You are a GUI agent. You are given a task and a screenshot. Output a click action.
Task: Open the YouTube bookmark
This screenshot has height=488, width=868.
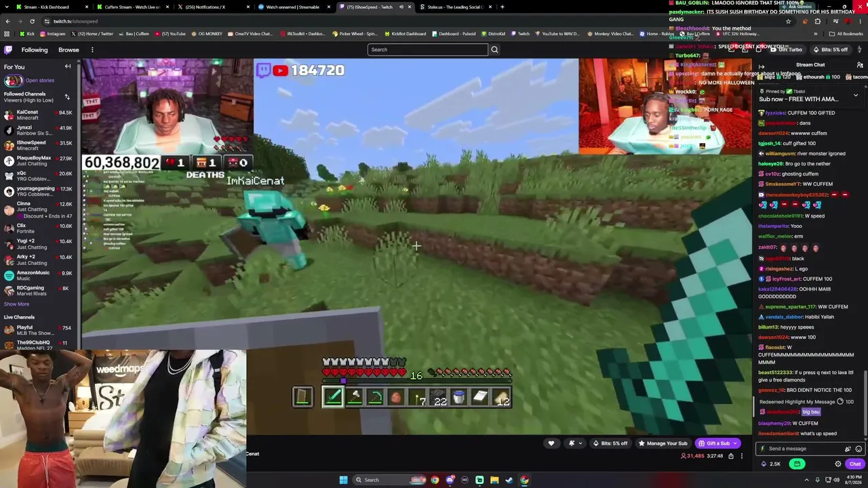[170, 33]
